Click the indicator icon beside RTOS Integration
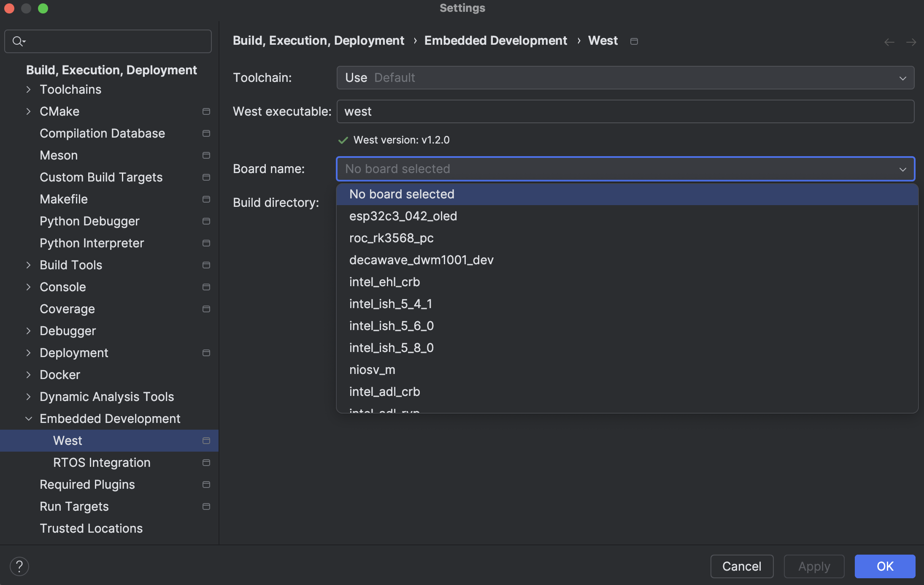924x585 pixels. coord(206,463)
